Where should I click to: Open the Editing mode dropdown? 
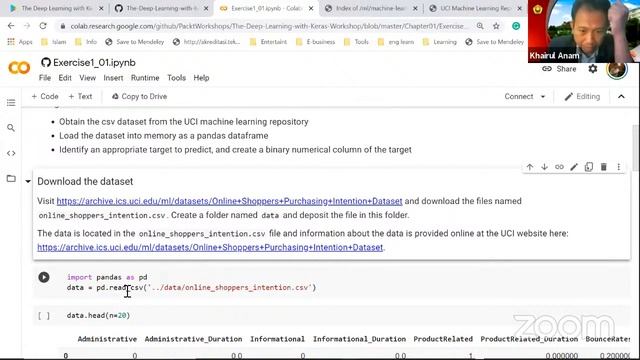(x=582, y=97)
